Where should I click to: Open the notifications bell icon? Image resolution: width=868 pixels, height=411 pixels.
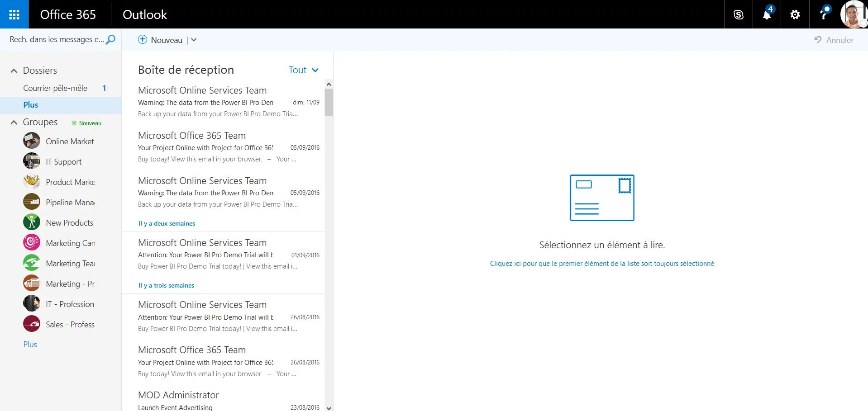pyautogui.click(x=767, y=14)
